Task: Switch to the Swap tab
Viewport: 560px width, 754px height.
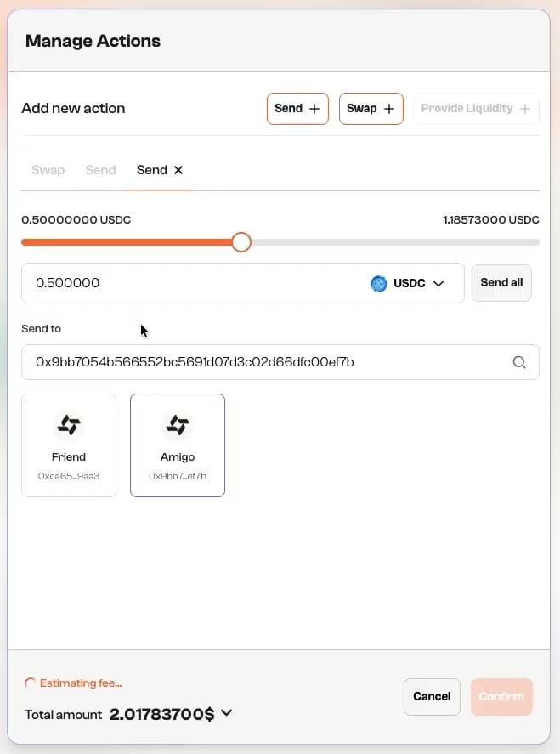Action: pyautogui.click(x=48, y=170)
